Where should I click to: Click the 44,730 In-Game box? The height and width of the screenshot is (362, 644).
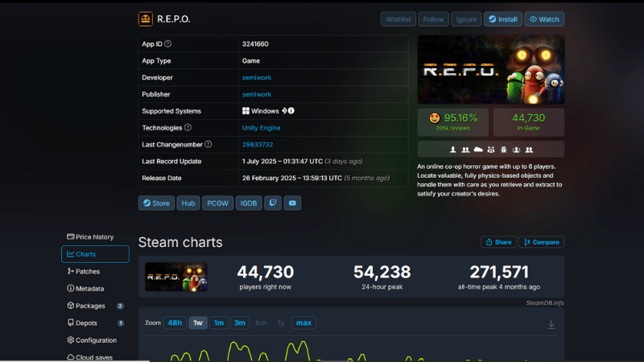(x=529, y=122)
